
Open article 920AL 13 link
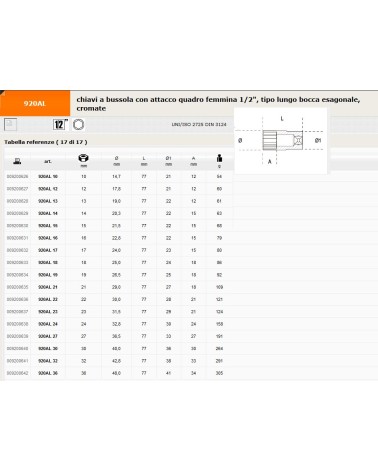[x=48, y=201]
